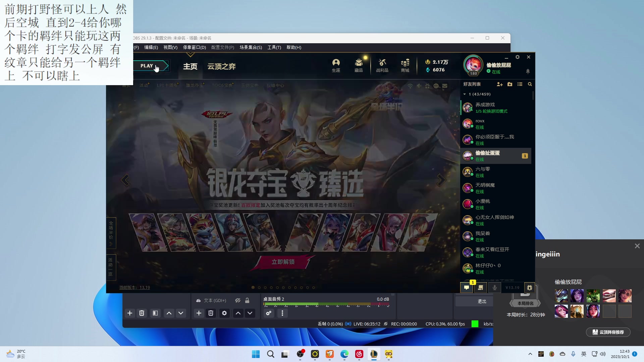Open chat with 偷偷扯蛋蛋
644x362 pixels.
[496, 156]
